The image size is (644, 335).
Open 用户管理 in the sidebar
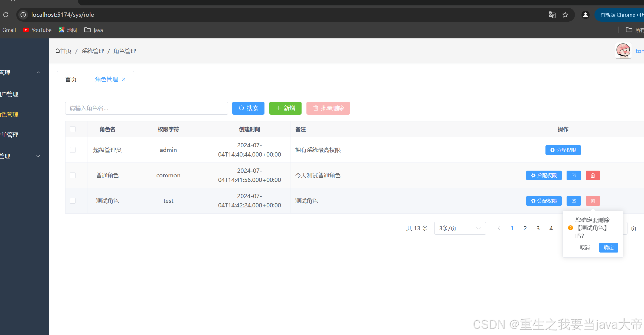coord(9,94)
